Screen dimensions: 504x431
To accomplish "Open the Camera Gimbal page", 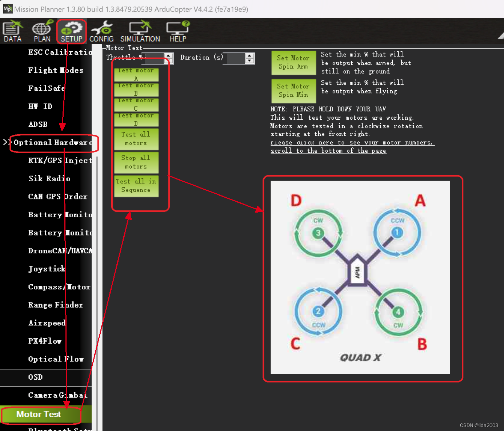I will 58,395.
